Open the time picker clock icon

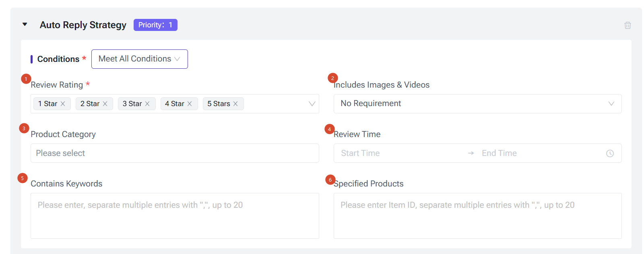point(610,154)
